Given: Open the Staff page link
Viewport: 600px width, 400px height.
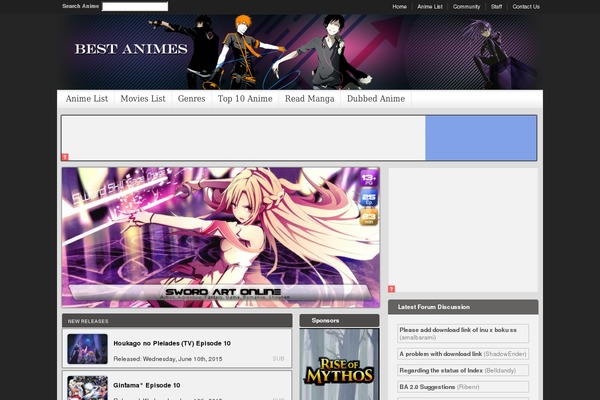Looking at the screenshot, I should tap(496, 7).
